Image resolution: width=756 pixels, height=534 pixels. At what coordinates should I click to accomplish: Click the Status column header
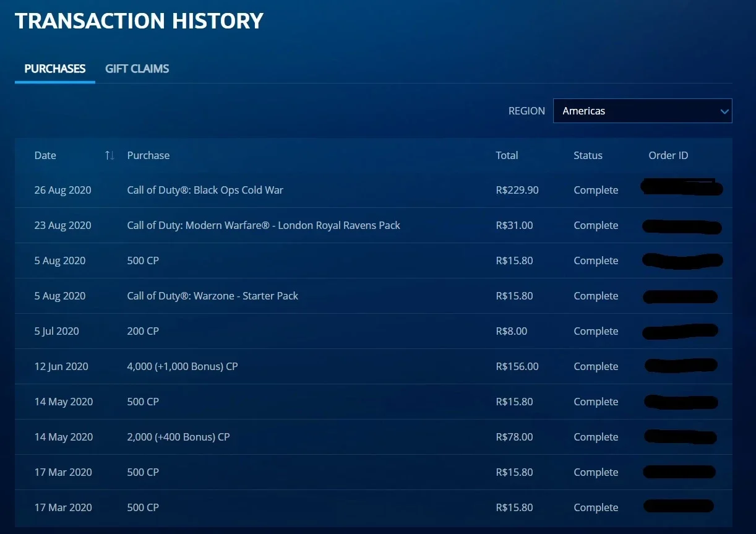(x=588, y=155)
